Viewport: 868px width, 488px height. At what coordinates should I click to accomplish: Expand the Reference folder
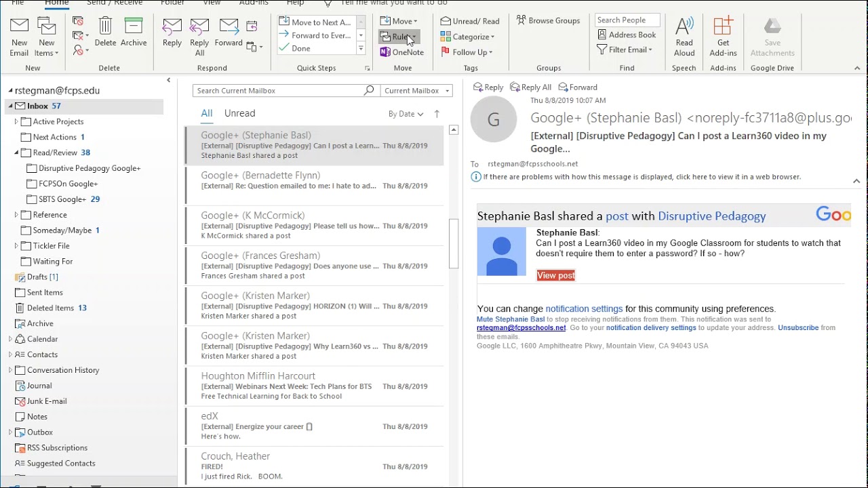tap(16, 215)
